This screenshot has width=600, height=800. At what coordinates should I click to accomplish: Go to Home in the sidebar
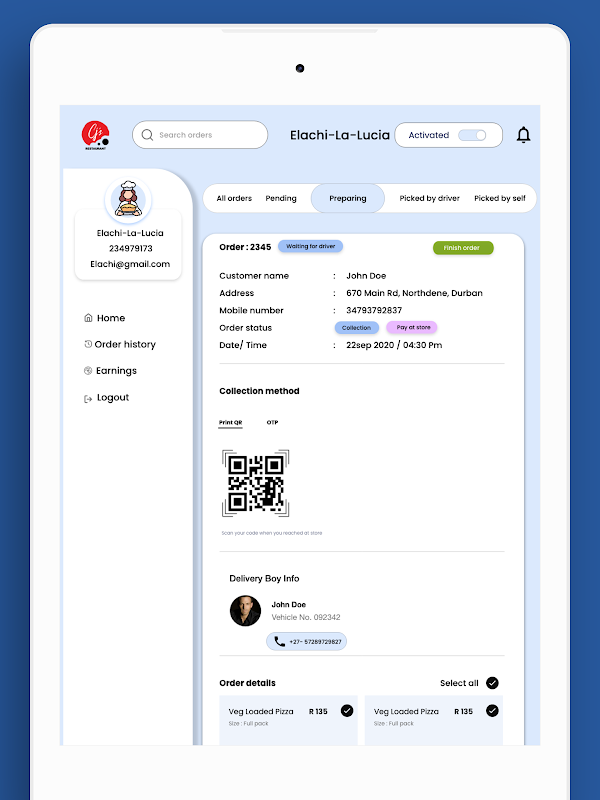click(111, 318)
